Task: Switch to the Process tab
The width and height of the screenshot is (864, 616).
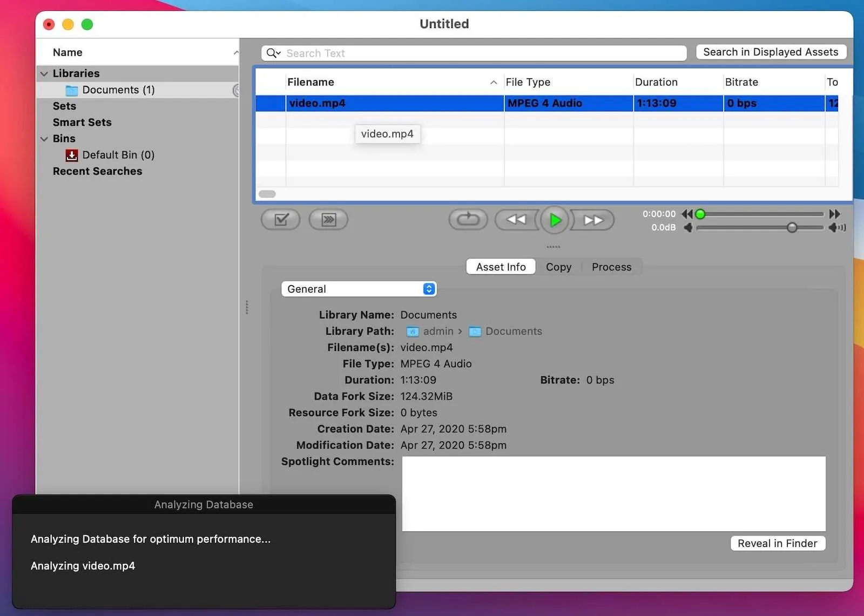Action: coord(611,267)
